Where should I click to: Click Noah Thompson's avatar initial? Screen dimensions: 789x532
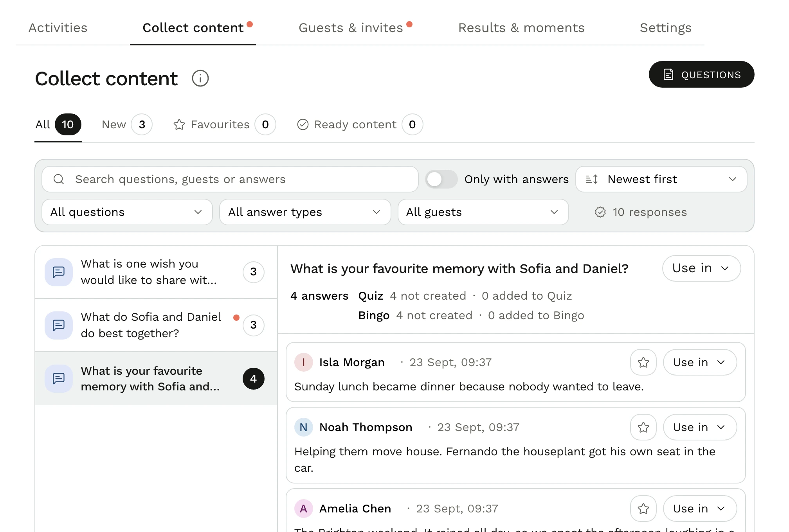pos(303,427)
